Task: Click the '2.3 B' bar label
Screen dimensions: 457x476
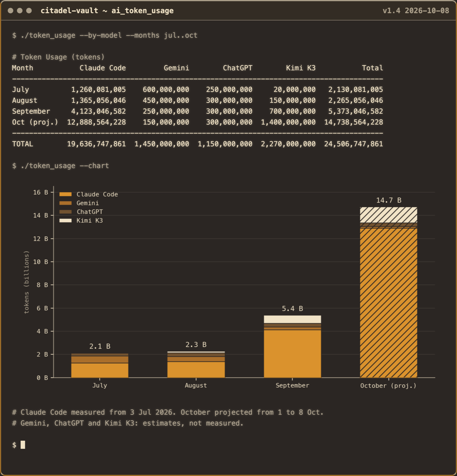Action: 196,344
